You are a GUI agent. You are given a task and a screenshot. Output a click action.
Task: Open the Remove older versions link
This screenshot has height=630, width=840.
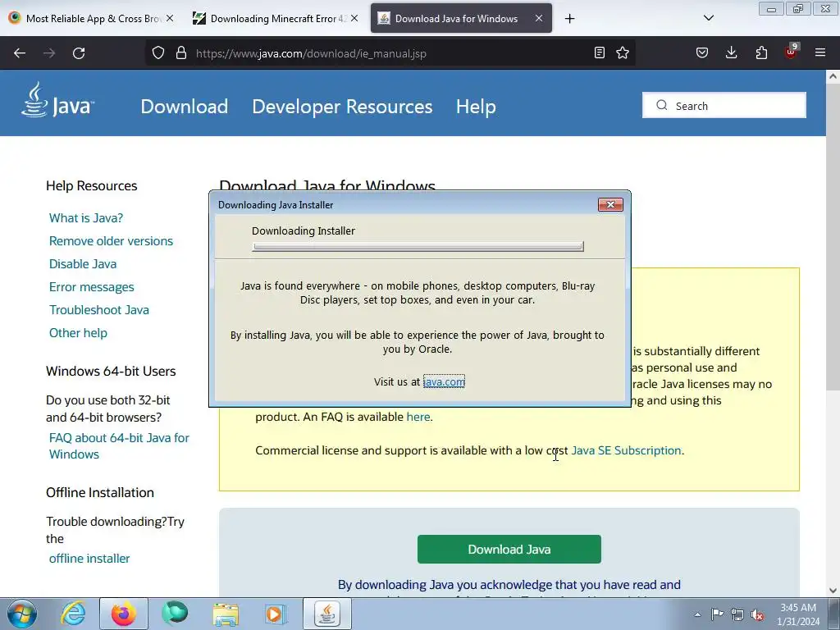(x=111, y=241)
